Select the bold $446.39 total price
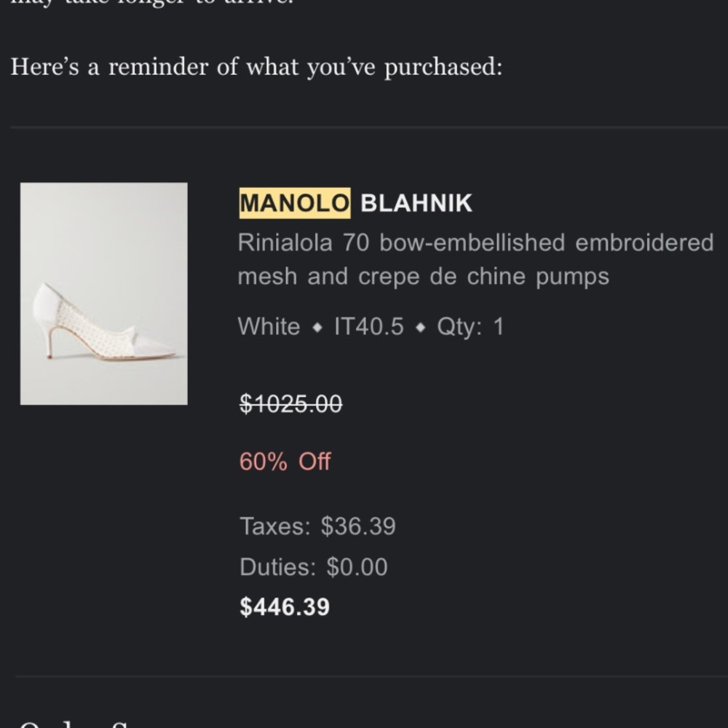Screen dimensions: 728x728 [x=285, y=607]
